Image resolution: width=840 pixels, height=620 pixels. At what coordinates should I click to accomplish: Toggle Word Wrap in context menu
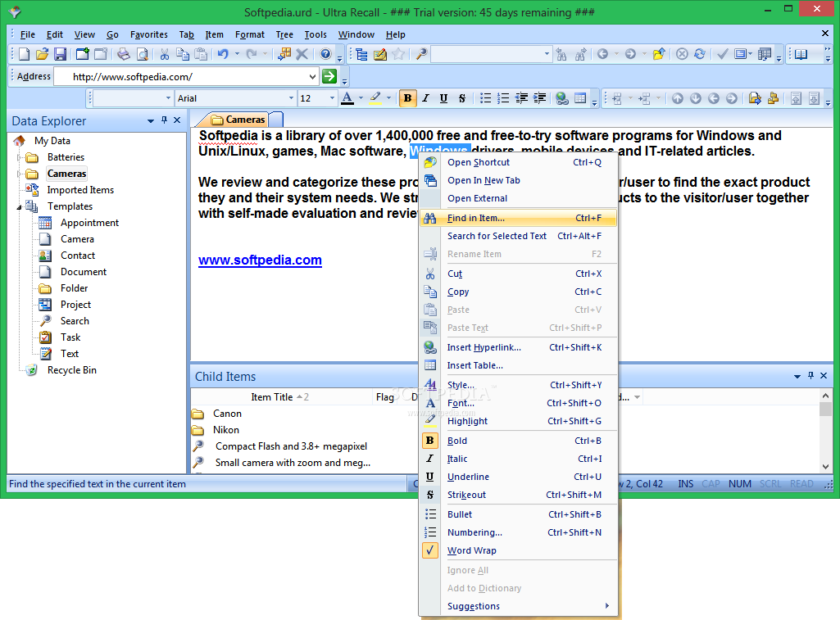pyautogui.click(x=519, y=550)
